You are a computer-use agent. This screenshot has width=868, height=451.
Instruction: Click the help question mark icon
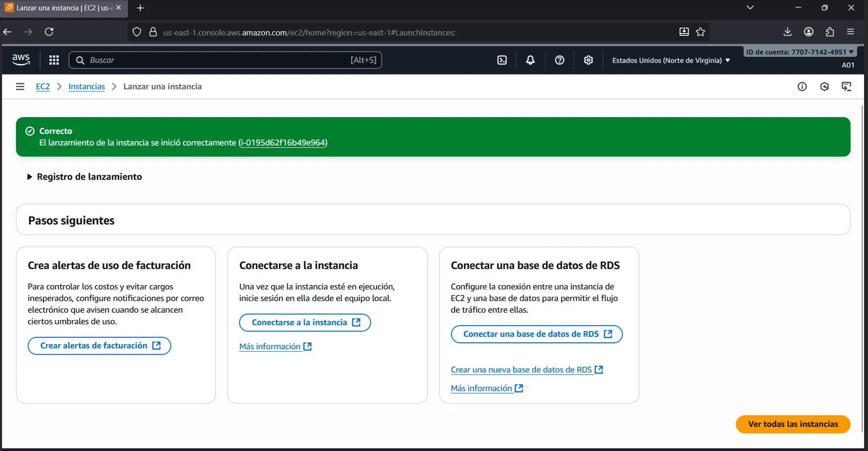[559, 60]
